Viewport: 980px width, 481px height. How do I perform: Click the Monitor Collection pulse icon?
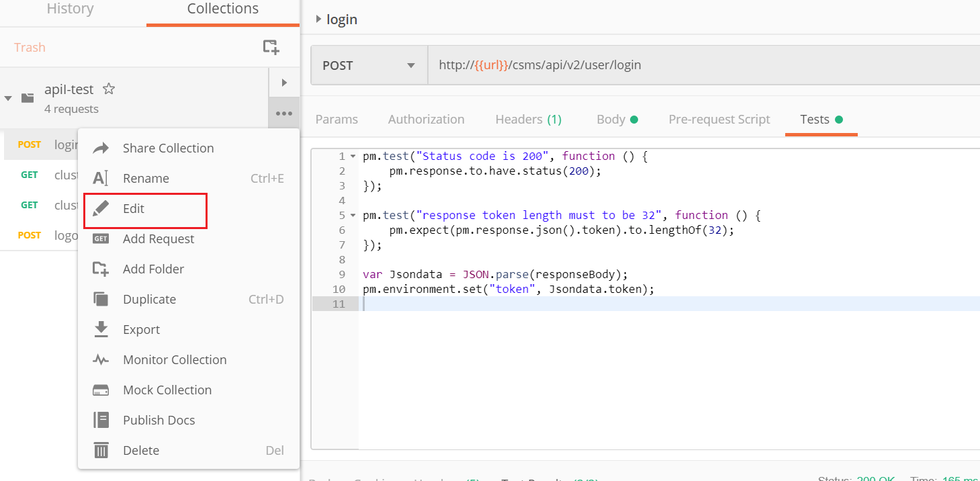coord(101,360)
